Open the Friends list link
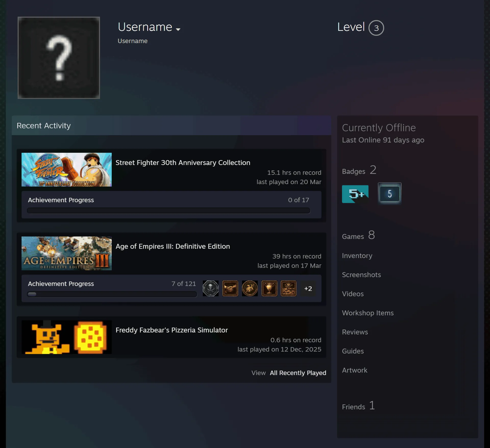 [x=358, y=406]
